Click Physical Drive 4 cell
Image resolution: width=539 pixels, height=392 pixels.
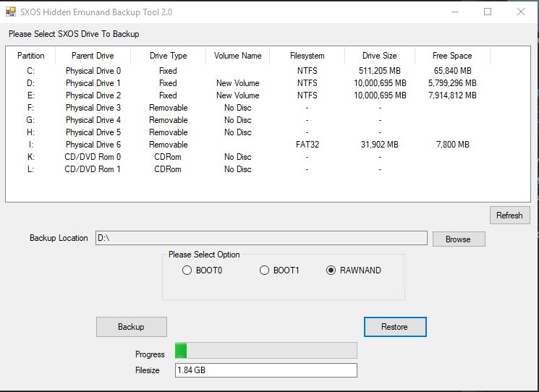(93, 120)
